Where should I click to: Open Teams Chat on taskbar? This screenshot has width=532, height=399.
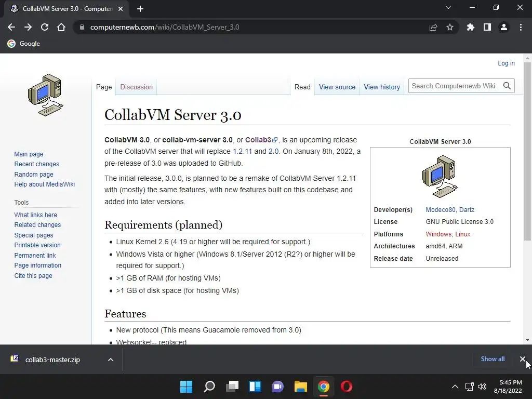[x=277, y=387]
